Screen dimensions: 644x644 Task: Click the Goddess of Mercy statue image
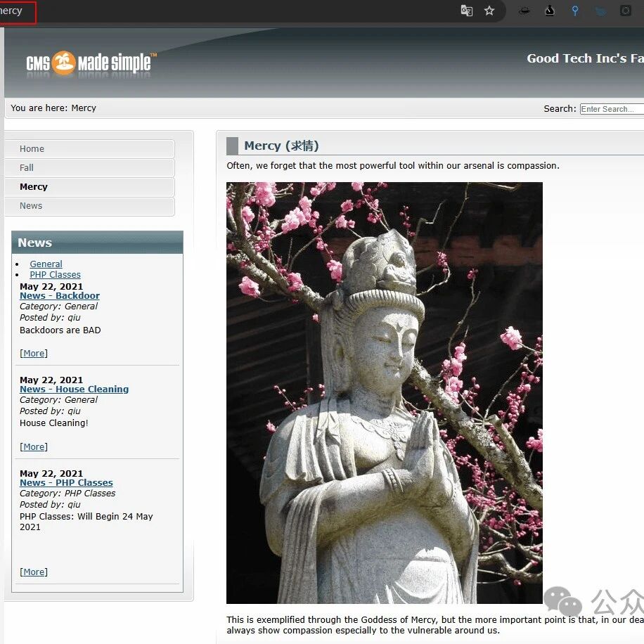click(x=384, y=392)
